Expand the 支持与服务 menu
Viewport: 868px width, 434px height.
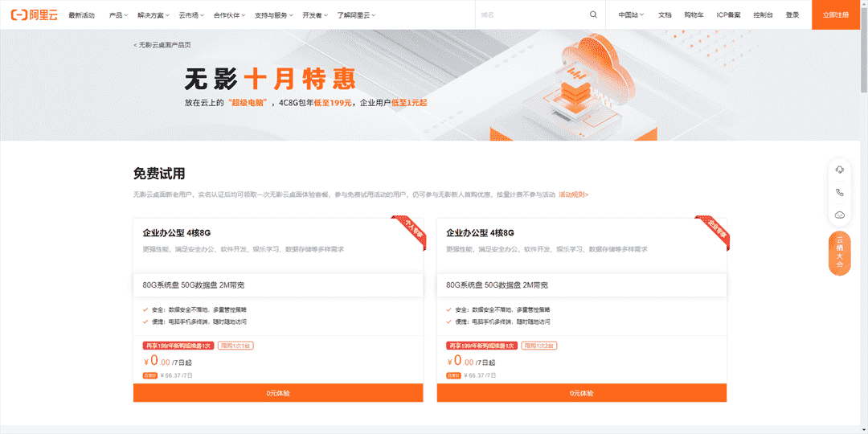pyautogui.click(x=274, y=15)
